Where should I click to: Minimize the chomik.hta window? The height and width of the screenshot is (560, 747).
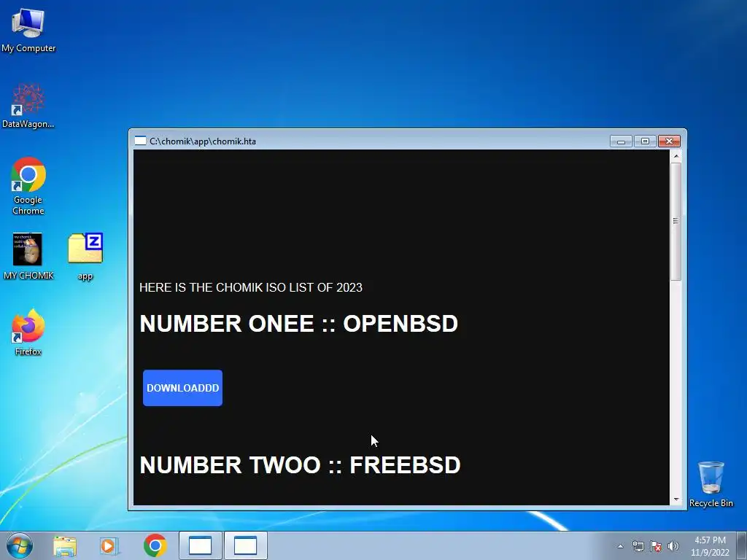tap(621, 141)
